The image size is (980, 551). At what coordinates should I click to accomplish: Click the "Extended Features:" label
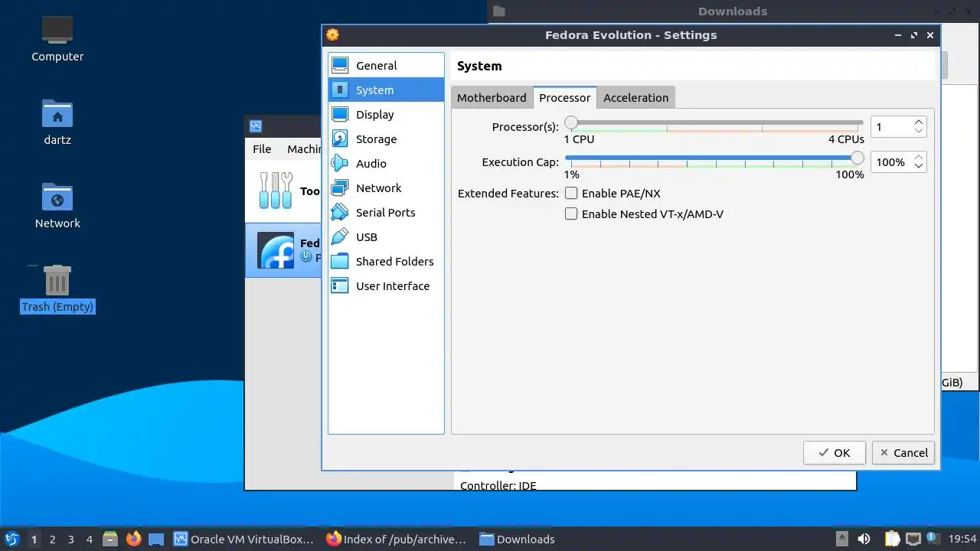[508, 193]
